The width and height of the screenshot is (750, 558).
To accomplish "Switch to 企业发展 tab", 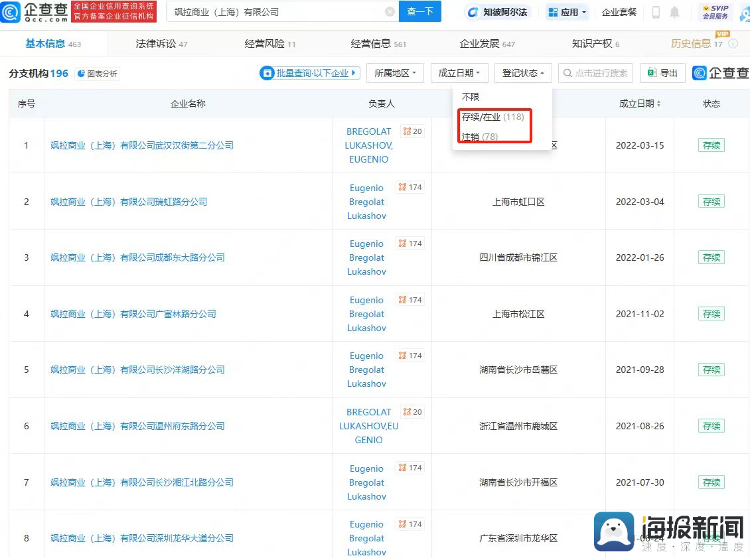I will coord(487,44).
